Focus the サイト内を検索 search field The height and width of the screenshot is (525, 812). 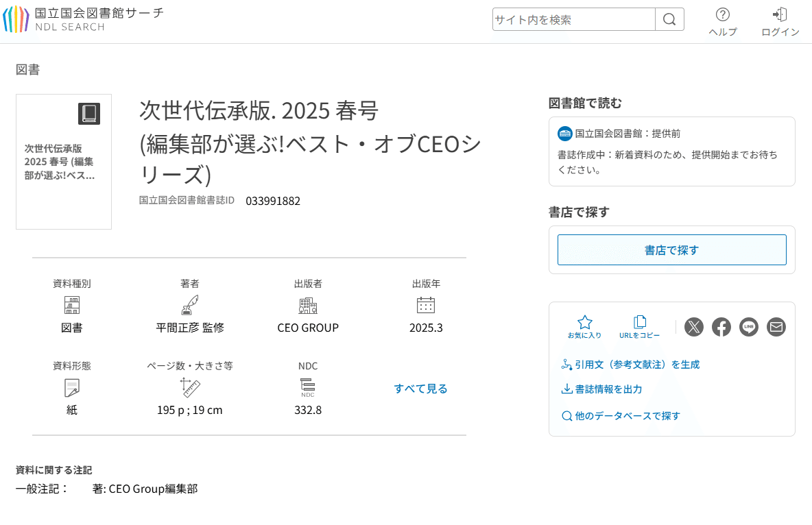[x=574, y=20]
